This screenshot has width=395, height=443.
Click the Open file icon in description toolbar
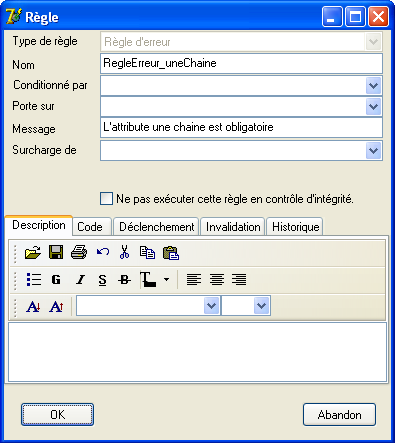[33, 252]
